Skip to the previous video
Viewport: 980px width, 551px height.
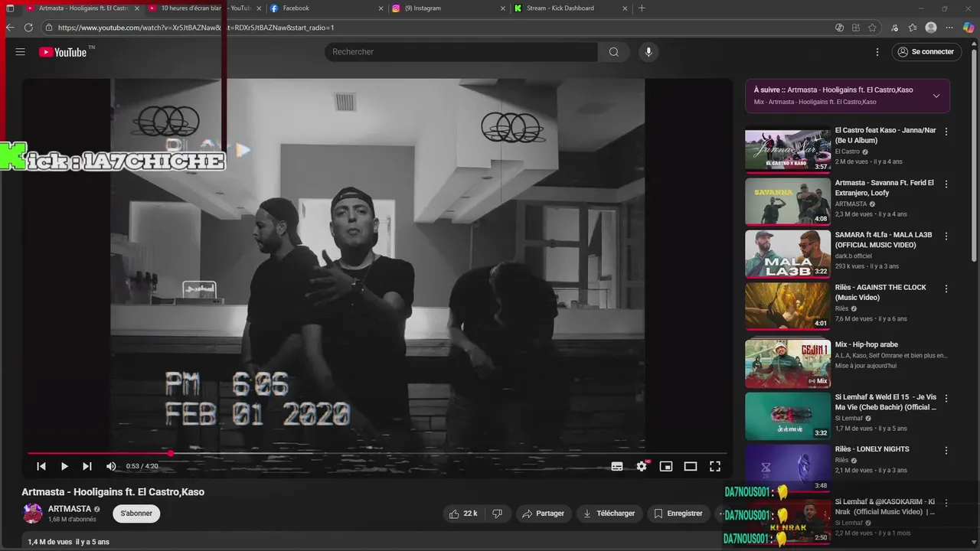pyautogui.click(x=41, y=466)
